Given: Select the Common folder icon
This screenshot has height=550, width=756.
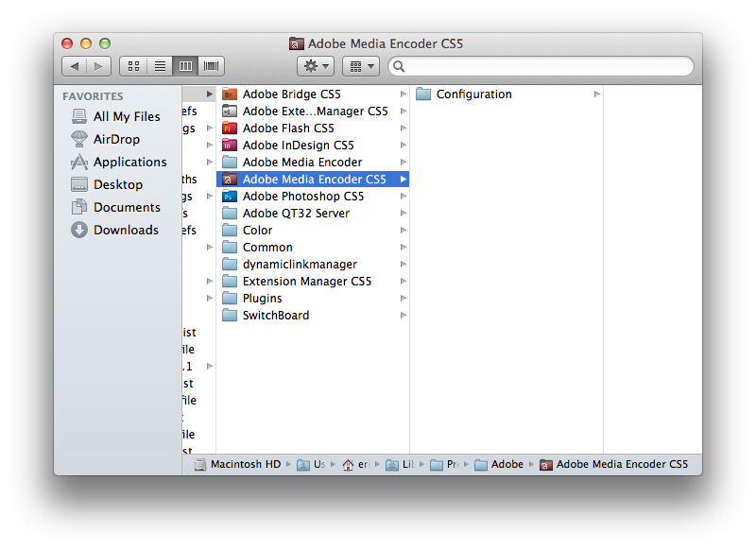Looking at the screenshot, I should coord(230,248).
